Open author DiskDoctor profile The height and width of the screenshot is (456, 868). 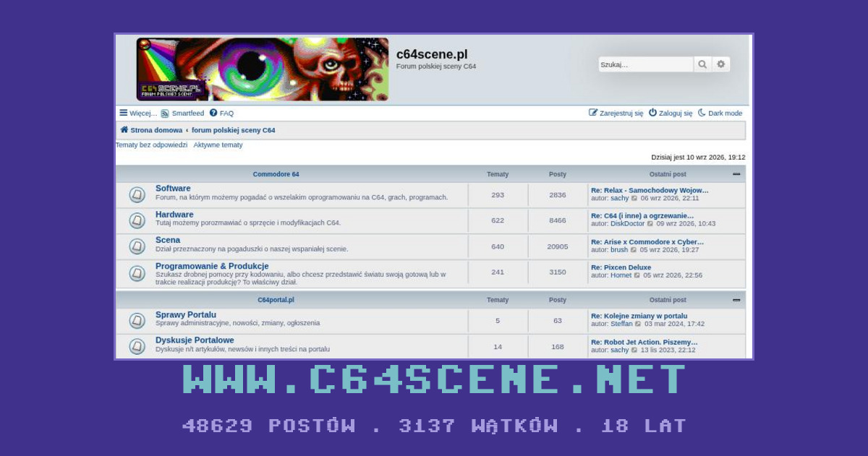point(627,224)
